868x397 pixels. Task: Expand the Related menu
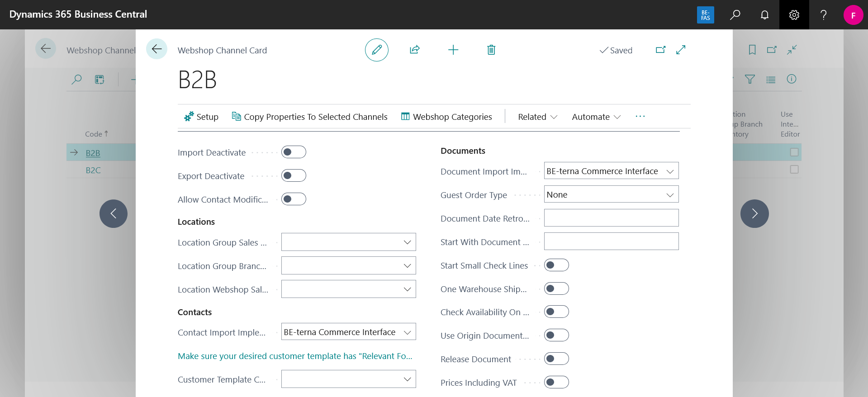point(537,117)
